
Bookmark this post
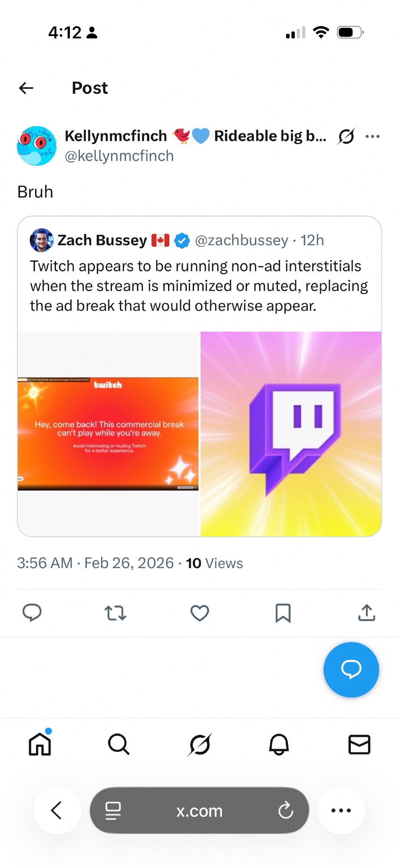pyautogui.click(x=283, y=613)
